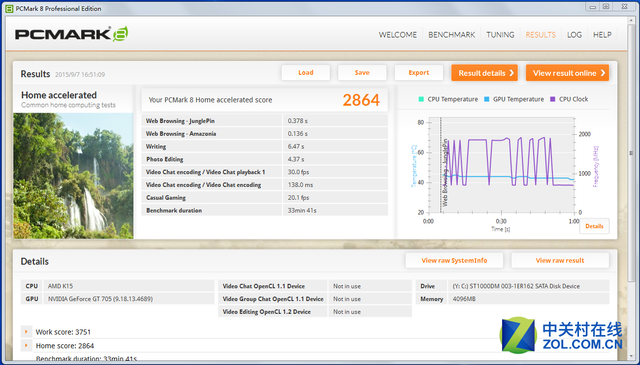Click the chart Details button
Image resolution: width=640 pixels, height=365 pixels.
594,226
